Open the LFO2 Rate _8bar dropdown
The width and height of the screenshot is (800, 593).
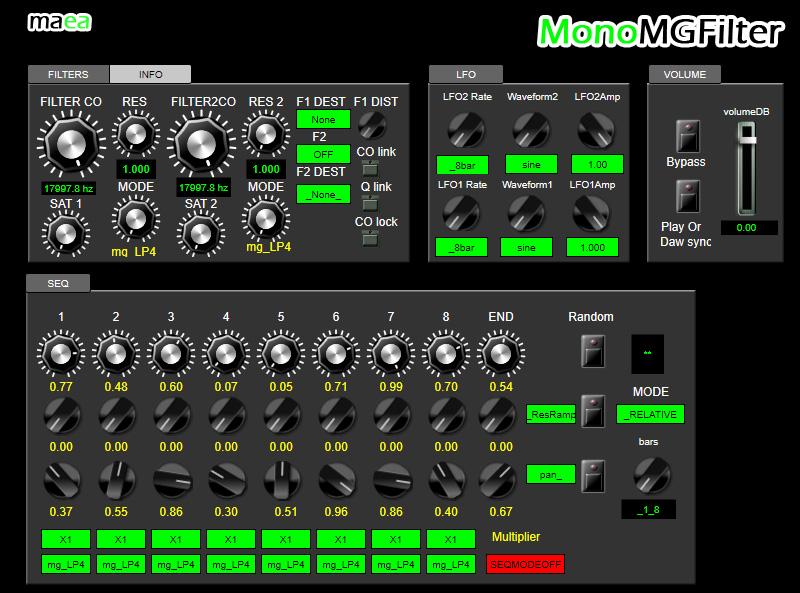click(462, 165)
